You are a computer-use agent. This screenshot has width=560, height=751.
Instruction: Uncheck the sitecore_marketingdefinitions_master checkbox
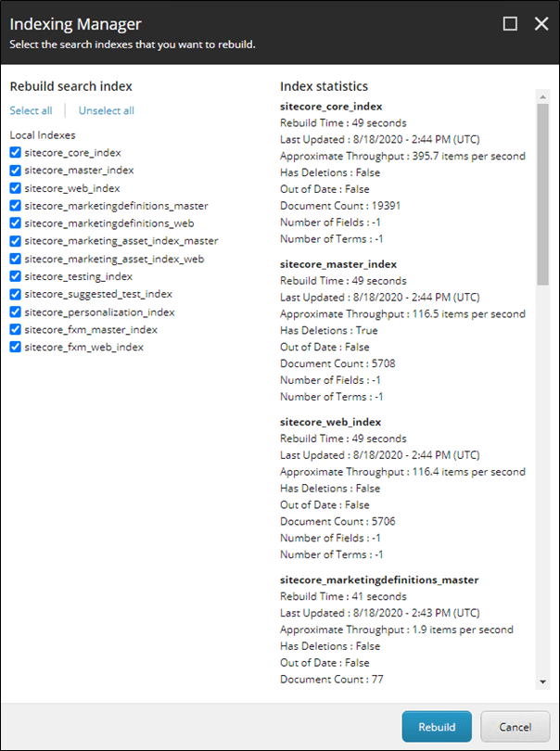pyautogui.click(x=16, y=206)
